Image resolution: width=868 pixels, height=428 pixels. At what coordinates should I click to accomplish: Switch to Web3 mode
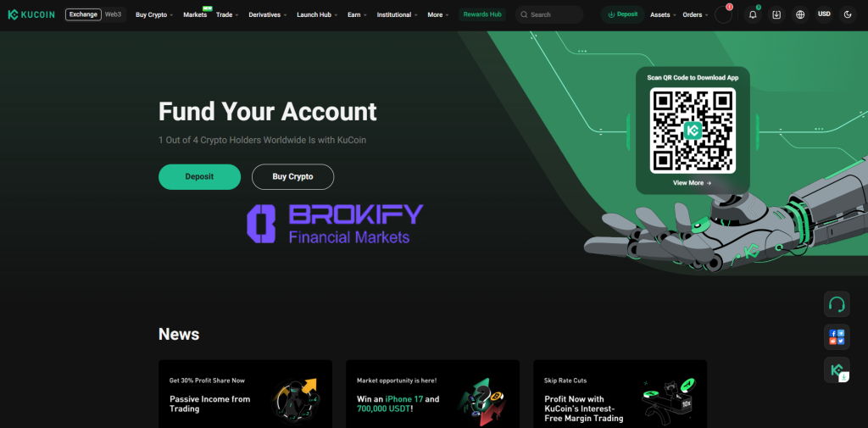pos(113,14)
